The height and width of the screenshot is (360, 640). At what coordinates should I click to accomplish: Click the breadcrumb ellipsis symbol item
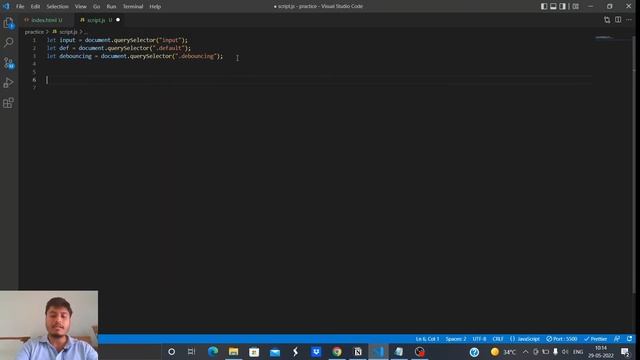86,32
